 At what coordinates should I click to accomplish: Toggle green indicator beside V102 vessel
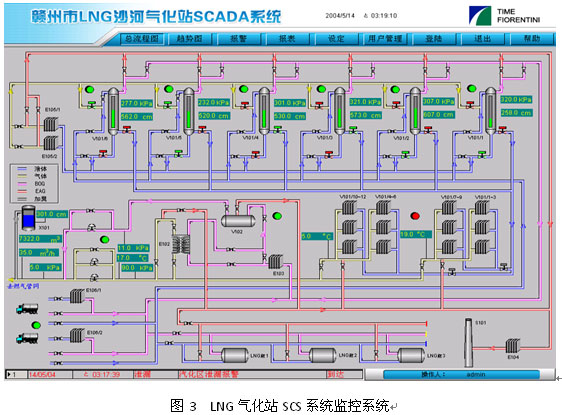tap(277, 216)
